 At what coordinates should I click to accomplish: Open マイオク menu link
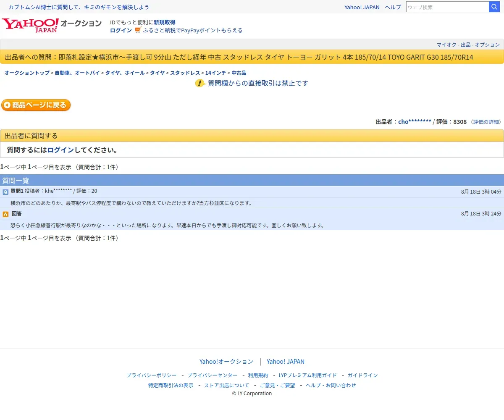(x=446, y=45)
